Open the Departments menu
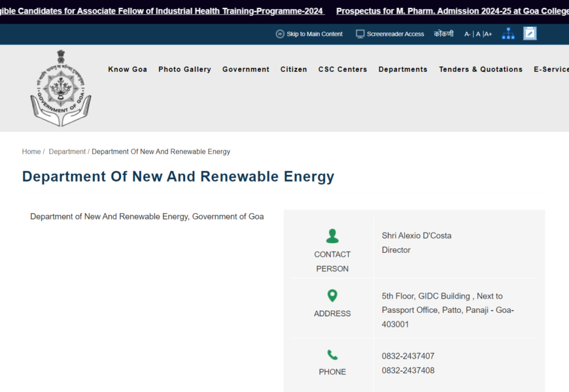 pyautogui.click(x=403, y=69)
